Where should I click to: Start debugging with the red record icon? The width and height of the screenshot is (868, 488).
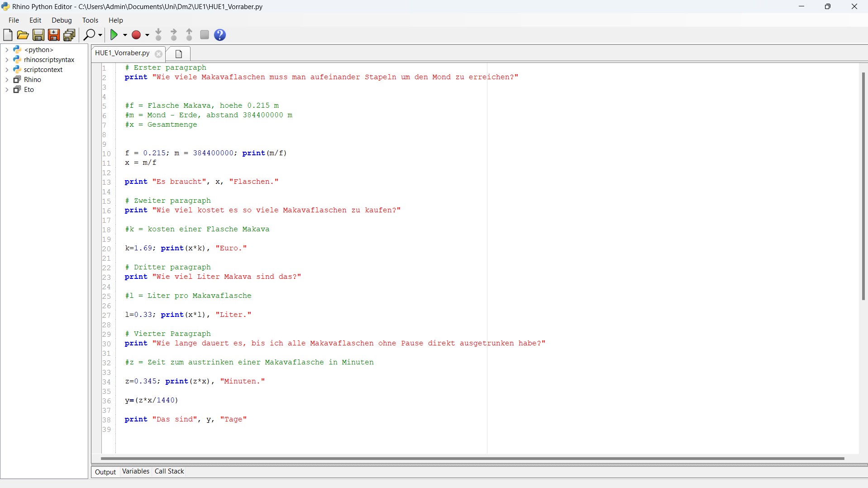click(137, 35)
